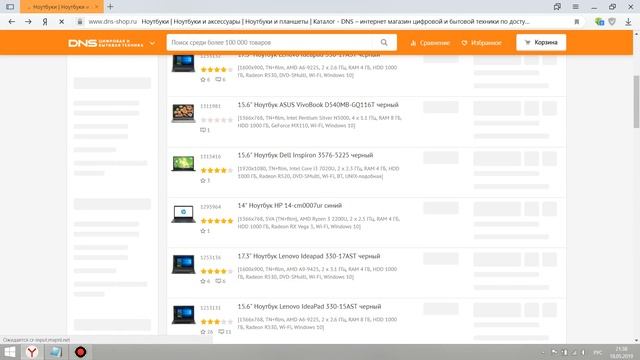Click the HP 14-cm0007ur specification text
The height and width of the screenshot is (360, 640).
(319, 222)
